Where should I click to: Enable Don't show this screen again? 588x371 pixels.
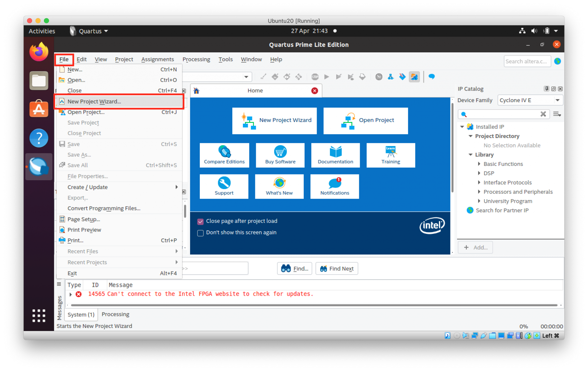(x=200, y=233)
